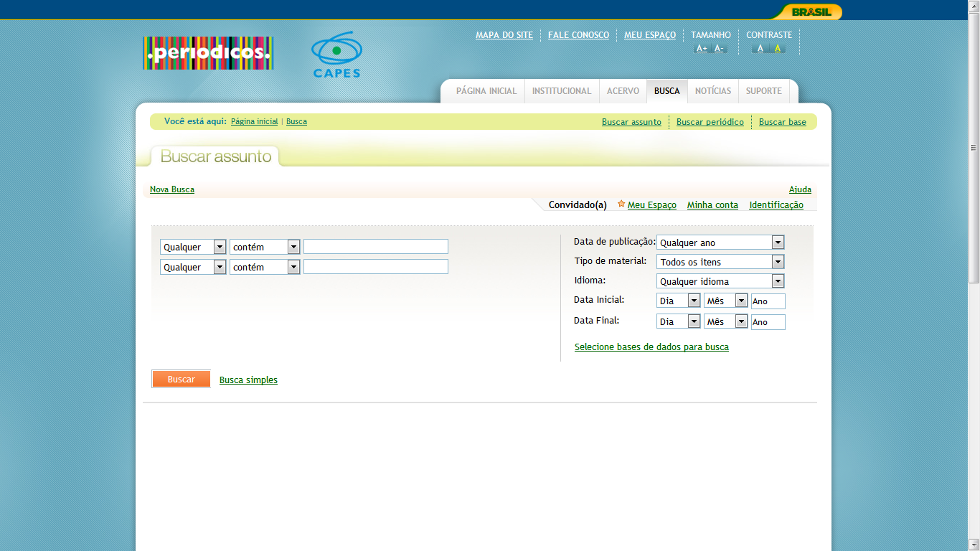This screenshot has width=980, height=551.
Task: Expand the second row Qualquer field dropdown
Action: coord(193,267)
